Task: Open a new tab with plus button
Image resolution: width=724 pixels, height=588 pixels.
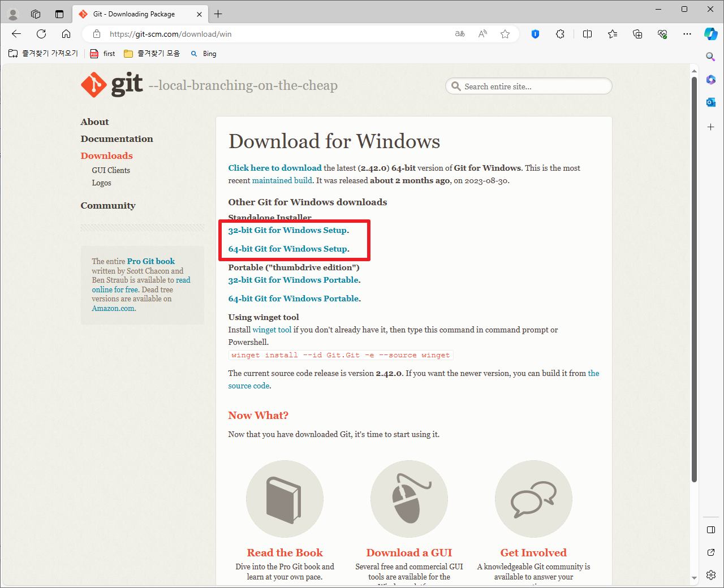Action: click(x=218, y=14)
